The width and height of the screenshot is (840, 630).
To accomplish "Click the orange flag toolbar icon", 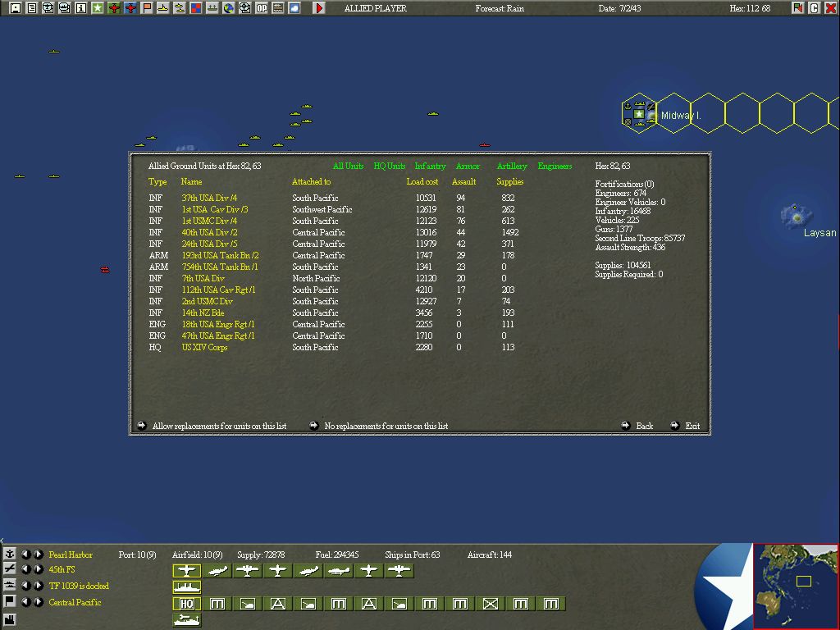I will (x=147, y=8).
